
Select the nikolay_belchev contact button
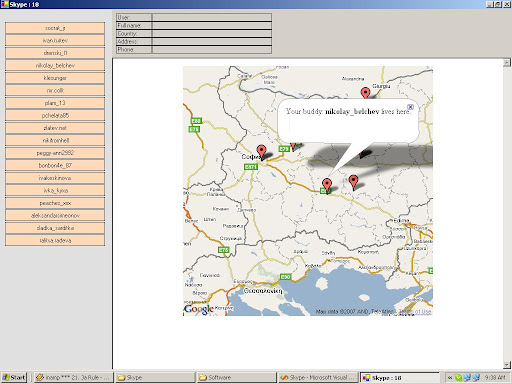pyautogui.click(x=55, y=65)
